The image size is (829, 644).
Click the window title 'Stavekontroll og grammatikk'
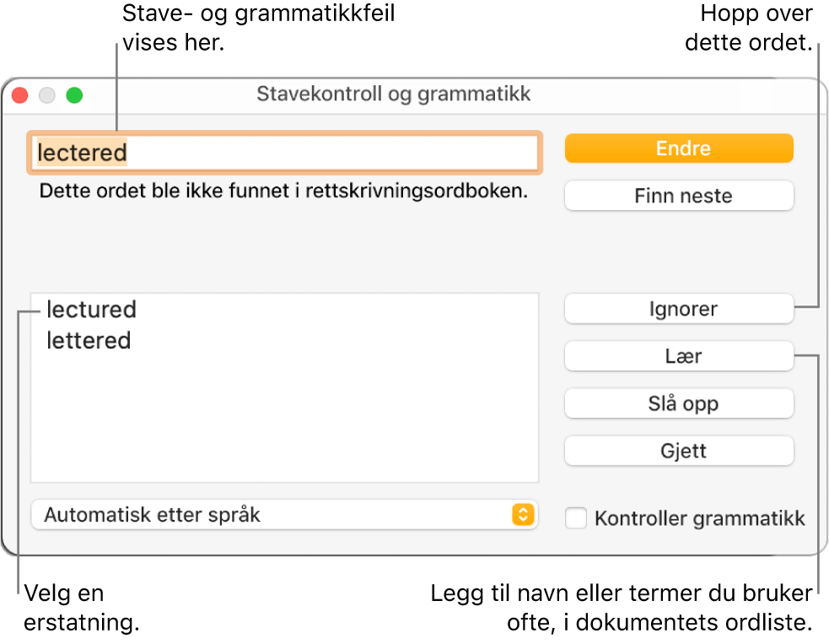394,94
